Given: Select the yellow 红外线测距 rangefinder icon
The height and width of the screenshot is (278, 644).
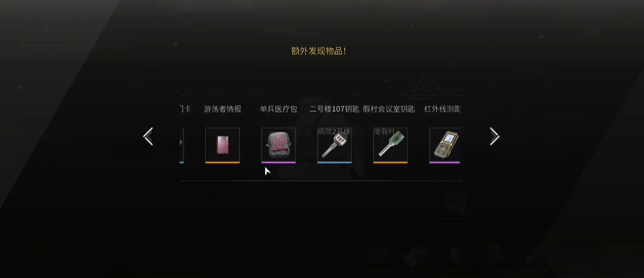Looking at the screenshot, I should click(x=445, y=145).
